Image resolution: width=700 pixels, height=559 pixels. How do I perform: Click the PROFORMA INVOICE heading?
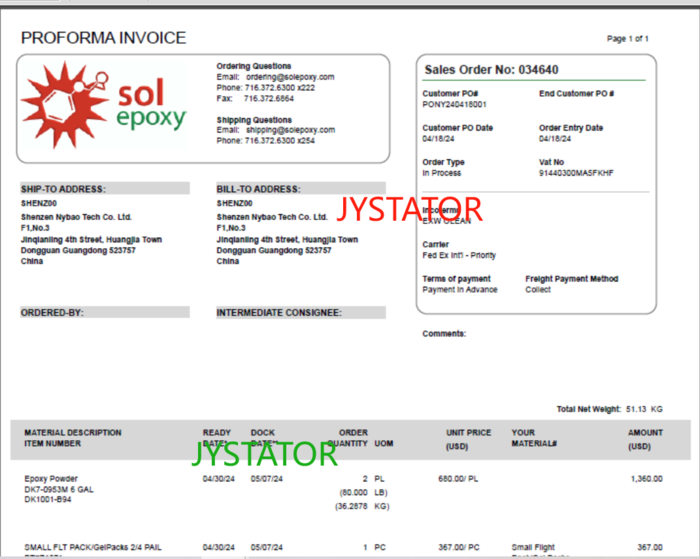click(x=104, y=38)
